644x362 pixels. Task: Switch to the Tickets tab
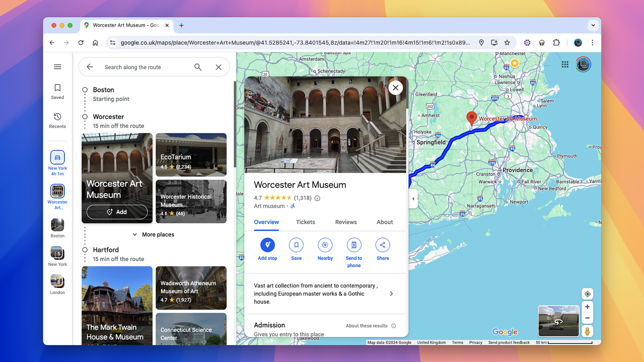pyautogui.click(x=306, y=222)
